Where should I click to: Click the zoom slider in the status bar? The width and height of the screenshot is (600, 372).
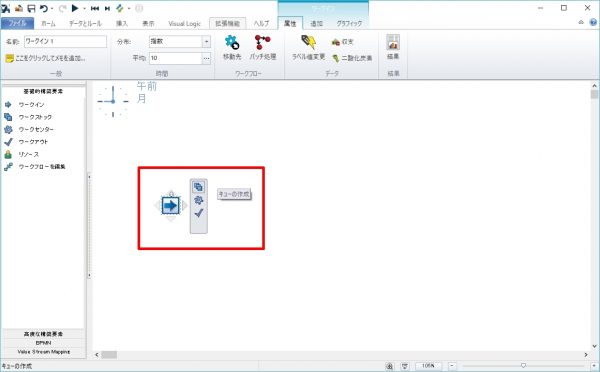point(523,366)
